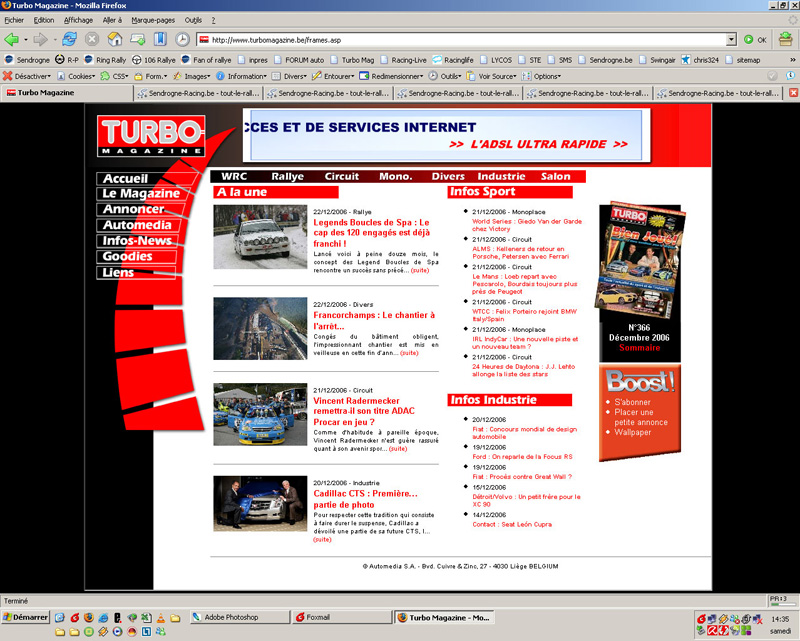
Task: Open the Redimensionner dropdown menu
Action: (x=391, y=76)
